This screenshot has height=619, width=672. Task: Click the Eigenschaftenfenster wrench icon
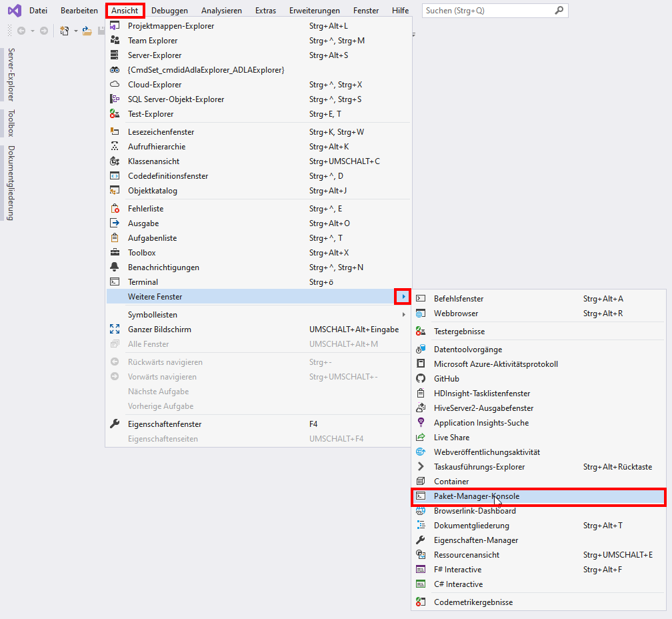[x=115, y=424]
